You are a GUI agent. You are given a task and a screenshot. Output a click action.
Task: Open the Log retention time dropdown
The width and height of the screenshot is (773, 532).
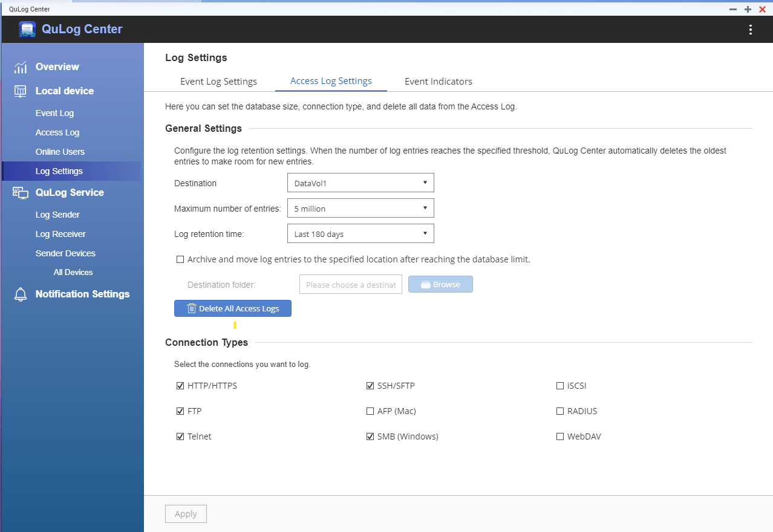pyautogui.click(x=360, y=234)
